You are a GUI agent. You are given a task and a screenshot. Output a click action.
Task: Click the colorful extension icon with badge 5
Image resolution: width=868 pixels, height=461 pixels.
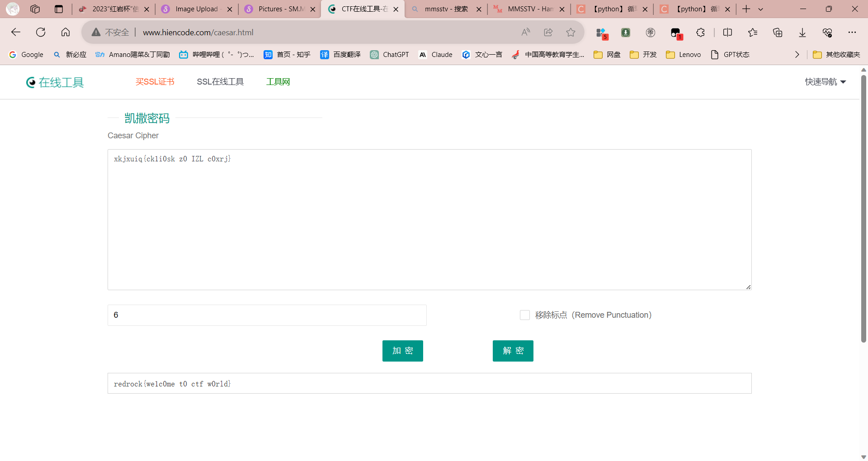pyautogui.click(x=602, y=33)
